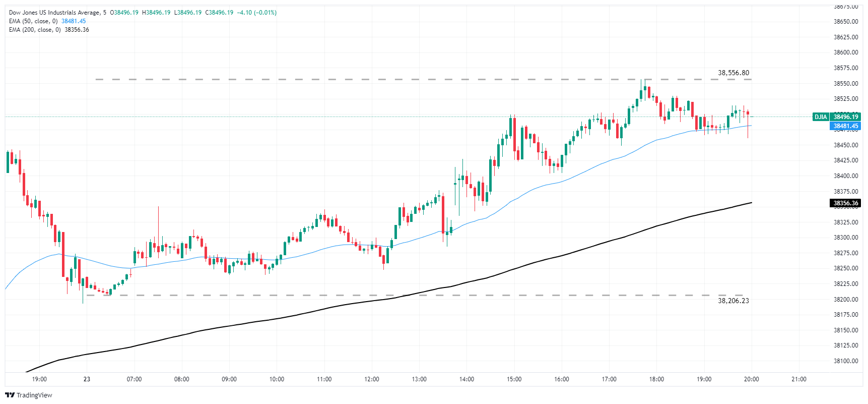Click the lower dashed horizontal support line
The width and height of the screenshot is (868, 404).
418,295
